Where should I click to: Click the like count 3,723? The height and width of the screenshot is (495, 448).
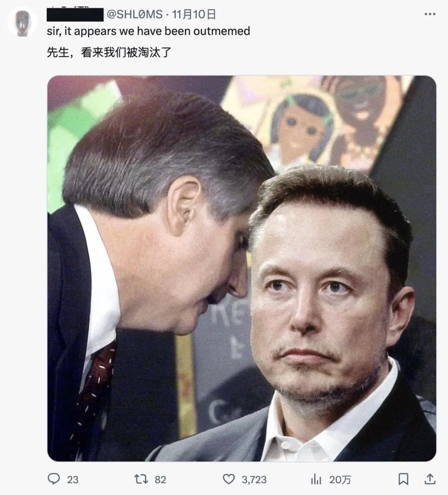pos(254,480)
